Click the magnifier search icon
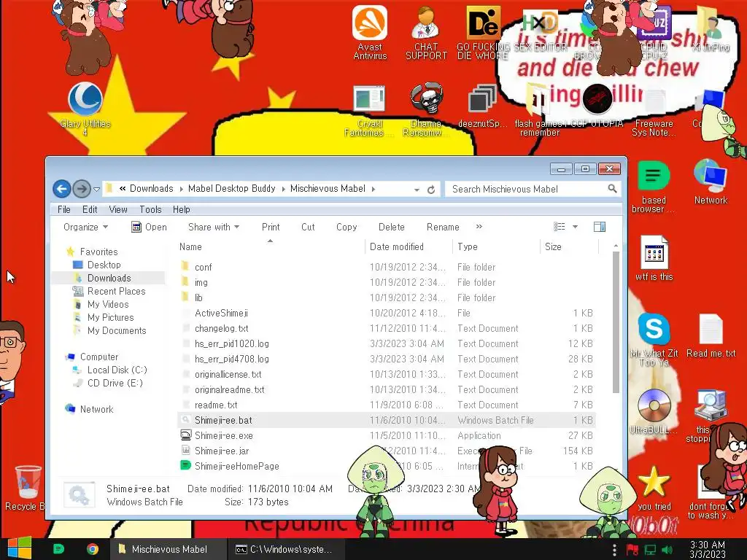Image resolution: width=747 pixels, height=560 pixels. (613, 189)
